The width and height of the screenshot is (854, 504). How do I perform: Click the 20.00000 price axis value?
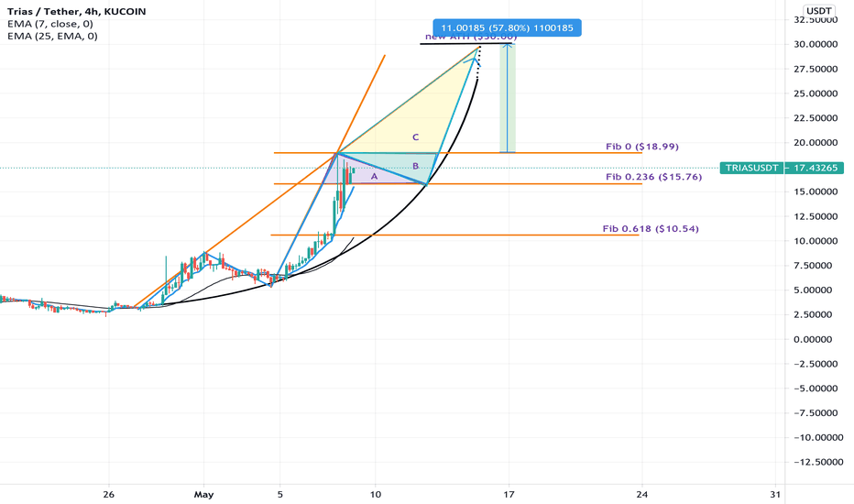point(816,143)
